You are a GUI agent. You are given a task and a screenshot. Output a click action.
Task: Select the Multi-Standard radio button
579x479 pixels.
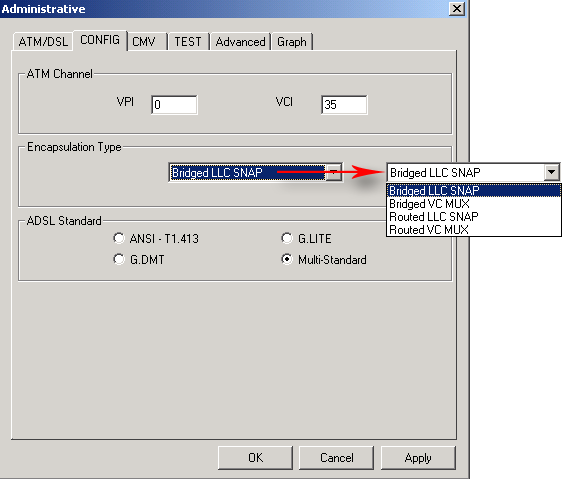tap(287, 260)
